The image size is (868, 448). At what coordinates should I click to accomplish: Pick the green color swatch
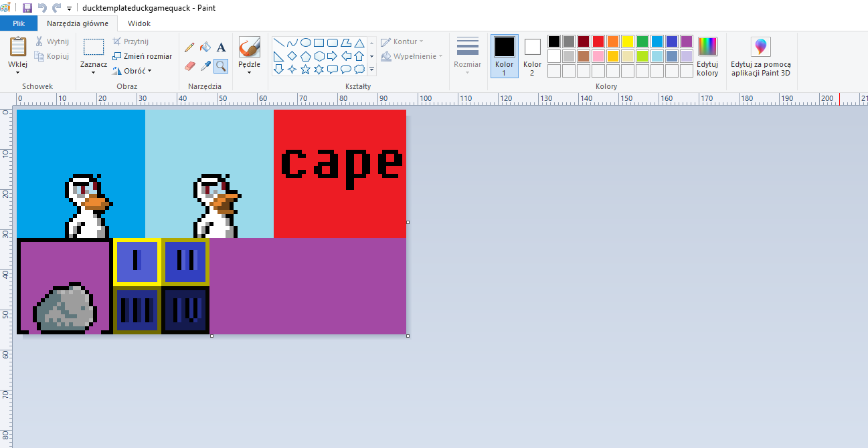pos(642,41)
